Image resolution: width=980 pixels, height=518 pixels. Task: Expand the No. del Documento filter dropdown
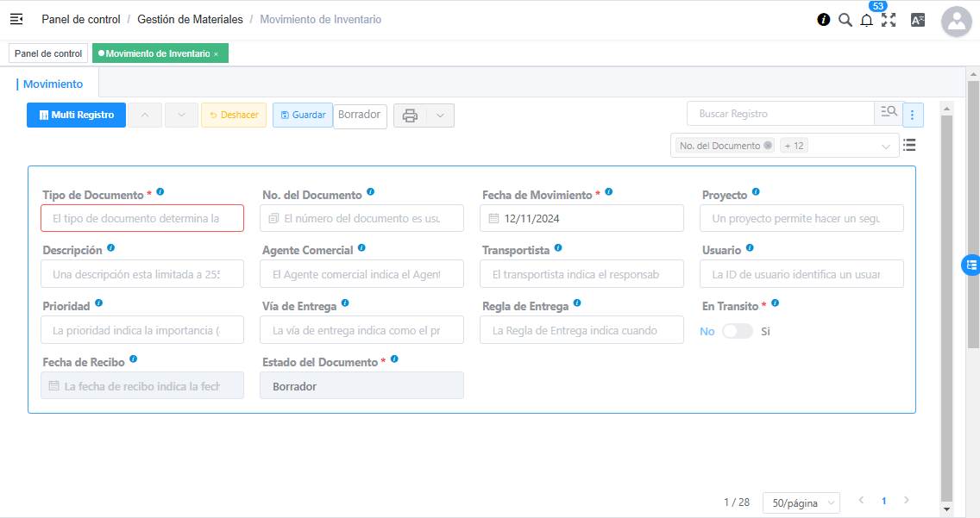click(x=885, y=147)
